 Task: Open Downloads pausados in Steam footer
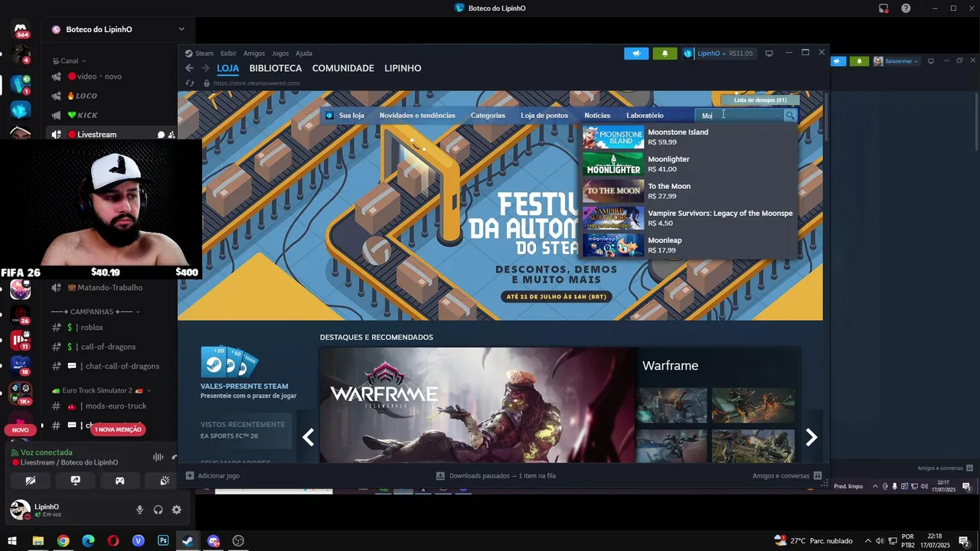496,476
